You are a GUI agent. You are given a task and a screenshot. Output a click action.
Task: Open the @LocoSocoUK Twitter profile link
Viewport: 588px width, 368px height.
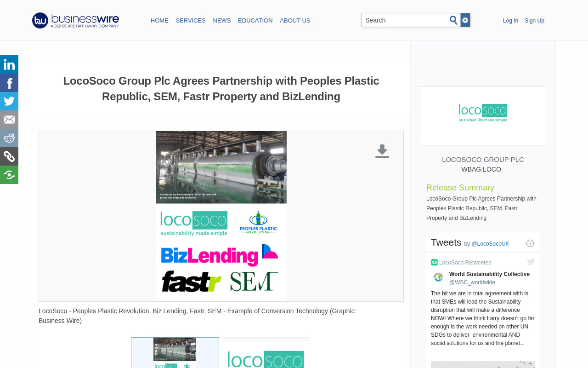coord(490,244)
